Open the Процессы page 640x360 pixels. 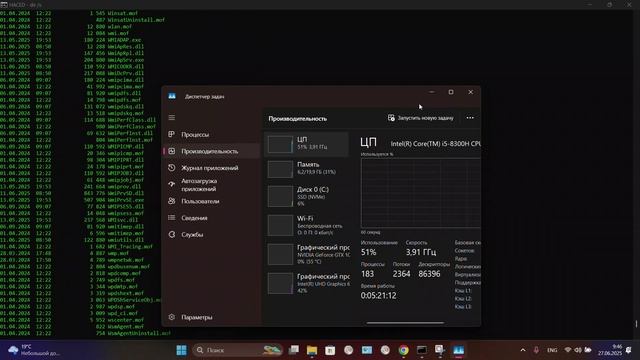coord(211,134)
